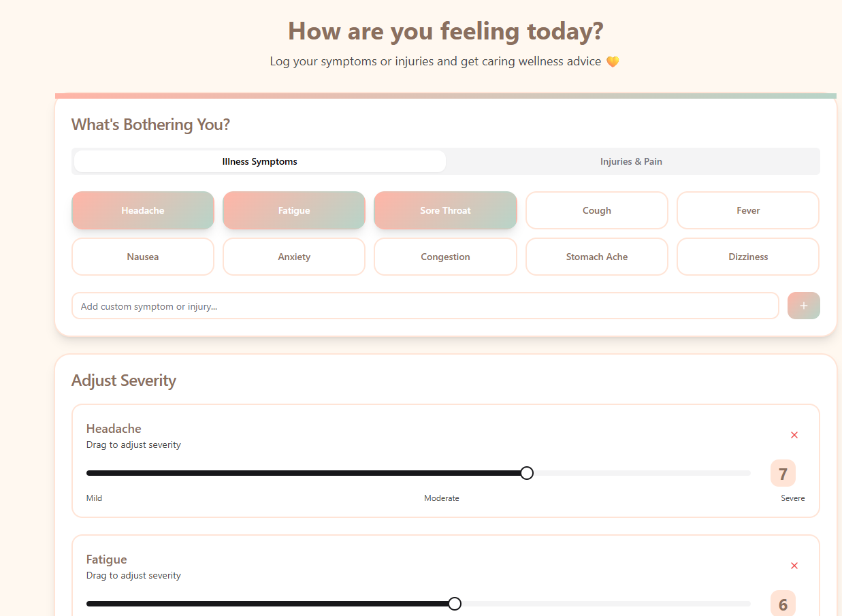The width and height of the screenshot is (842, 616).
Task: Focus the custom symptom input field
Action: click(425, 306)
